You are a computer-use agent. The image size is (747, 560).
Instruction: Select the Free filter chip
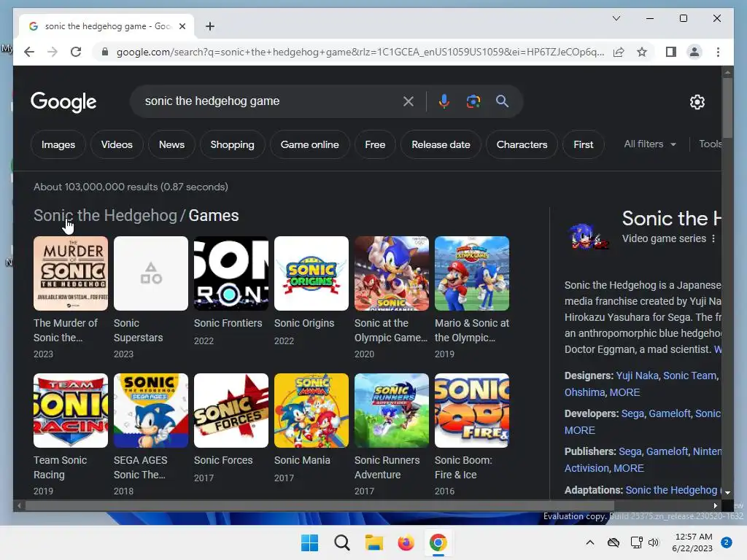tap(375, 144)
